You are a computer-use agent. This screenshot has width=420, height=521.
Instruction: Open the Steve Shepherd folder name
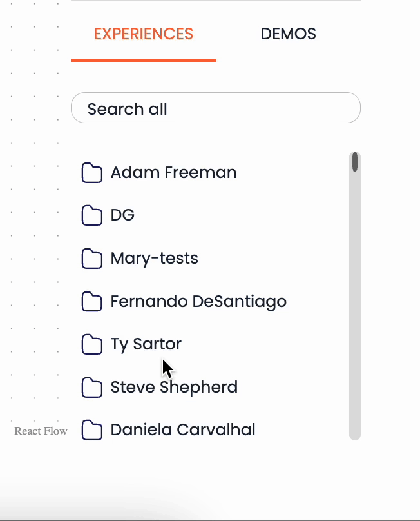[x=174, y=388]
